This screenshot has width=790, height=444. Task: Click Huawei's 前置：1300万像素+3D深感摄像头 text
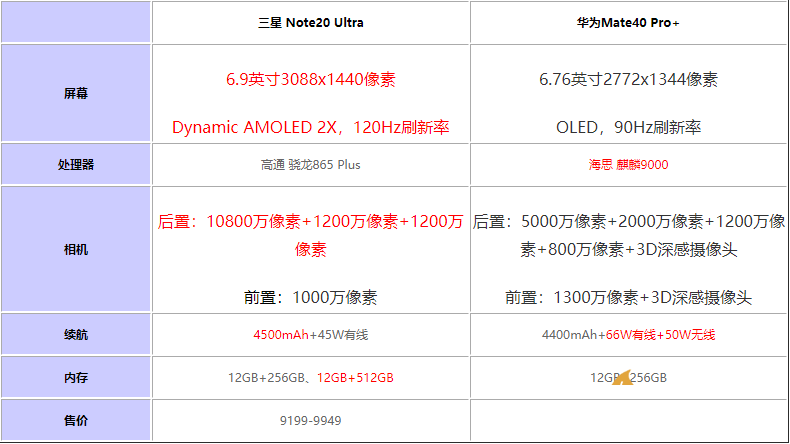point(628,297)
